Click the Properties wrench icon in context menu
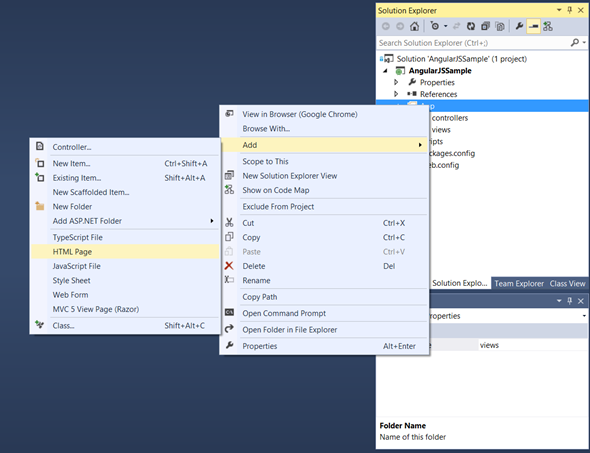590x453 pixels. 229,345
